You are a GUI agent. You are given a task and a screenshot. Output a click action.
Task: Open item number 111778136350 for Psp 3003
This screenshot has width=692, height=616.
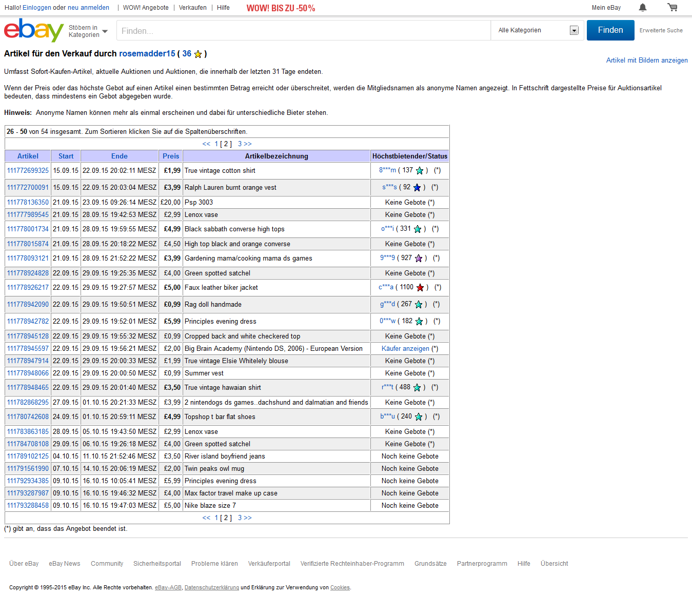point(28,202)
